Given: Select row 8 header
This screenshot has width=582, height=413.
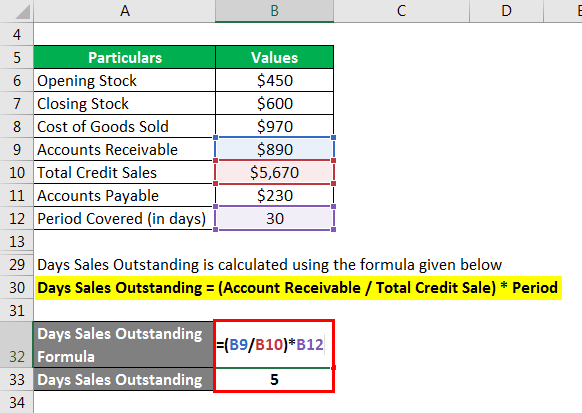Looking at the screenshot, I should [x=17, y=127].
